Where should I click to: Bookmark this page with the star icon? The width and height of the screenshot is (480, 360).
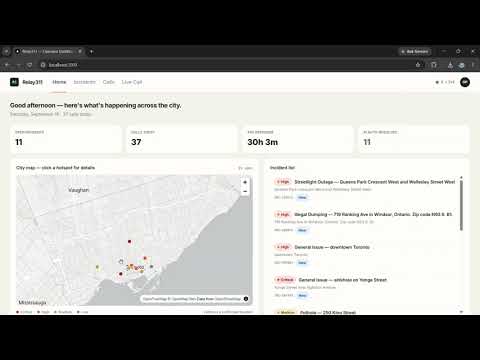tap(418, 65)
